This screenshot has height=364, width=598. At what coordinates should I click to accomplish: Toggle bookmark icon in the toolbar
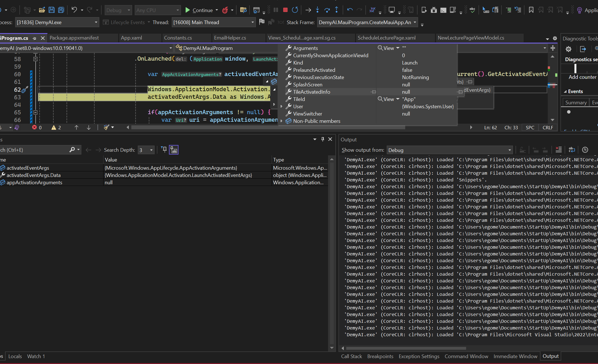pyautogui.click(x=531, y=10)
